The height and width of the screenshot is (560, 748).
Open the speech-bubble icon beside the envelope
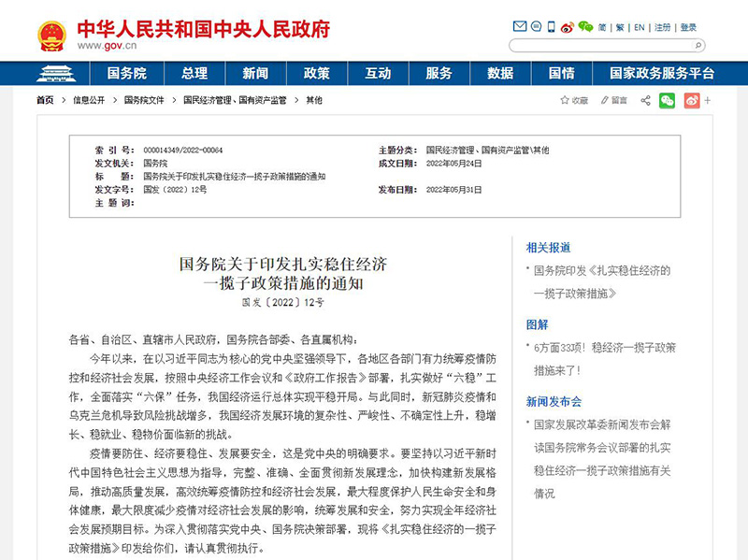coord(536,27)
